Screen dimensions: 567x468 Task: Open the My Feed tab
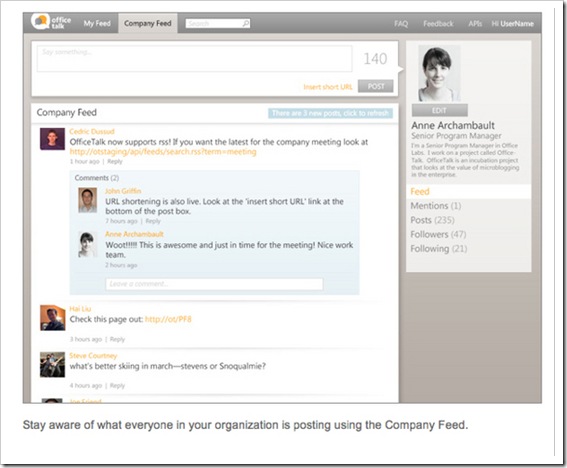97,24
